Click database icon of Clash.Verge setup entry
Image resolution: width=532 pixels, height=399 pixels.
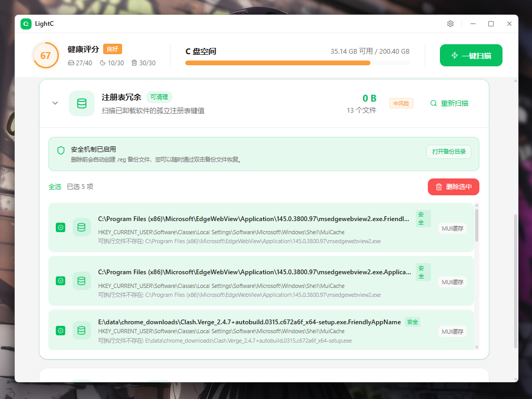pos(82,331)
